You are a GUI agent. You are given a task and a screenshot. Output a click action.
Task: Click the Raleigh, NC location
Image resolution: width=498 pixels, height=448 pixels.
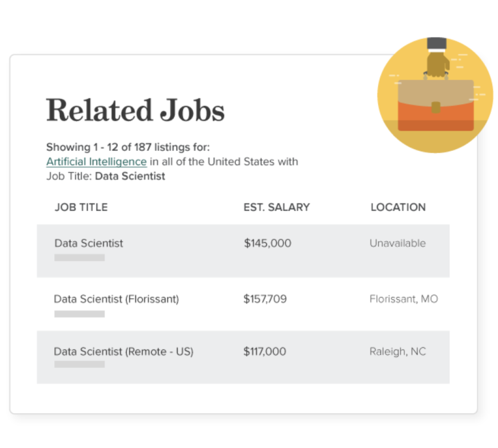pos(397,351)
